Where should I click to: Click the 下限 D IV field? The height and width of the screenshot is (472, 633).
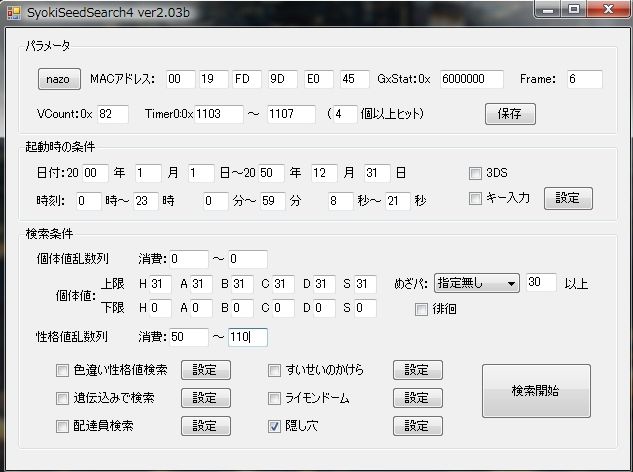(x=324, y=308)
